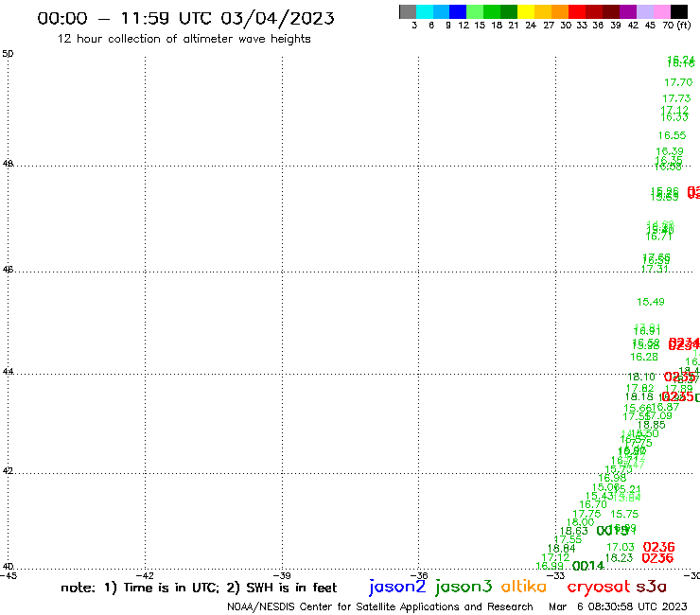Click the red 'cryosat' satellite label
700x615 pixels.
coord(598,587)
